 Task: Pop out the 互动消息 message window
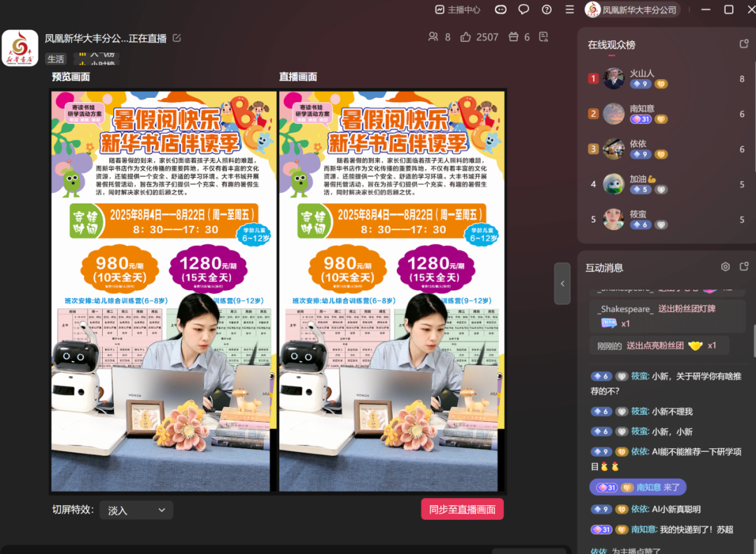pyautogui.click(x=745, y=267)
